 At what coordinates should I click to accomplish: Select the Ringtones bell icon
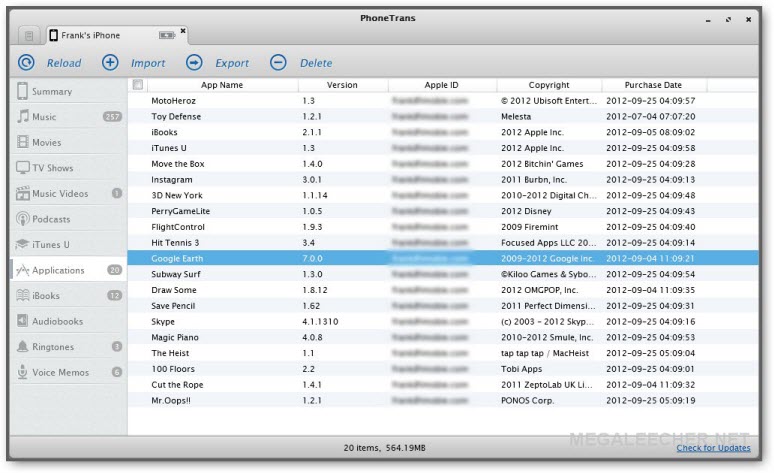pyautogui.click(x=23, y=347)
